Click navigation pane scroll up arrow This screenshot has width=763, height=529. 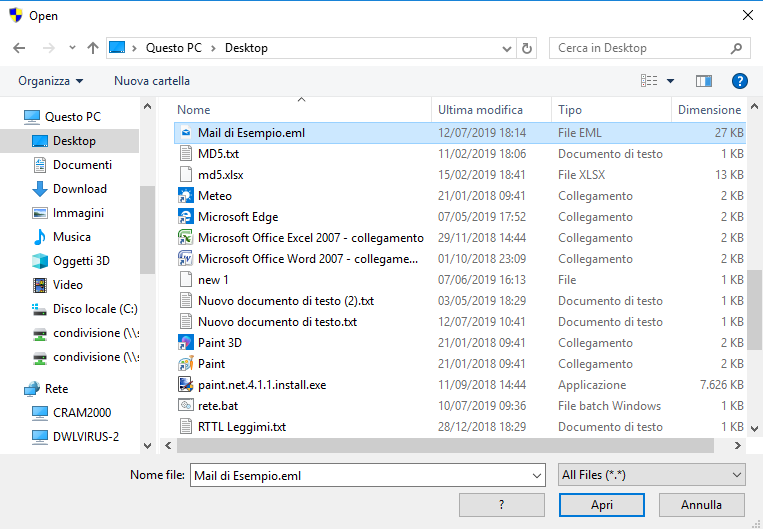coord(147,106)
